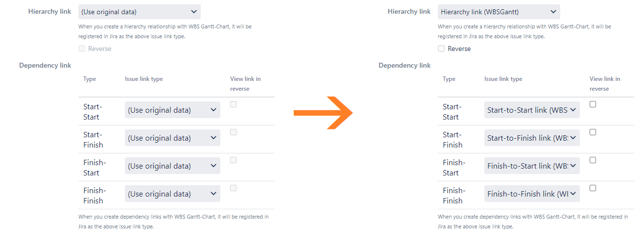Expand the Finish-to-Finish link dropdown
The image size is (644, 249).
click(x=532, y=194)
